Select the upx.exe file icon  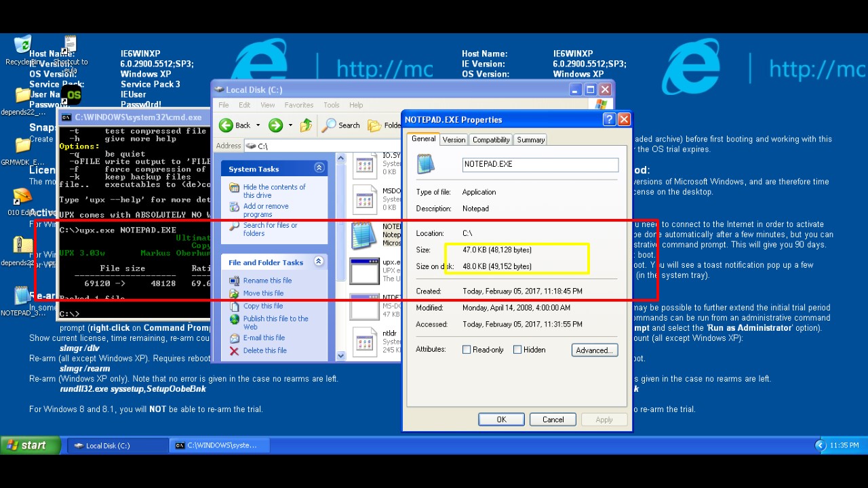tap(364, 270)
